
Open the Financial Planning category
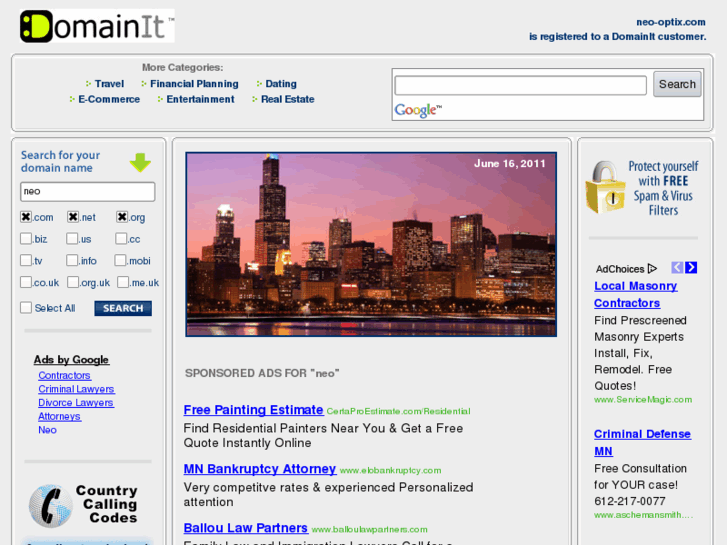(x=194, y=84)
